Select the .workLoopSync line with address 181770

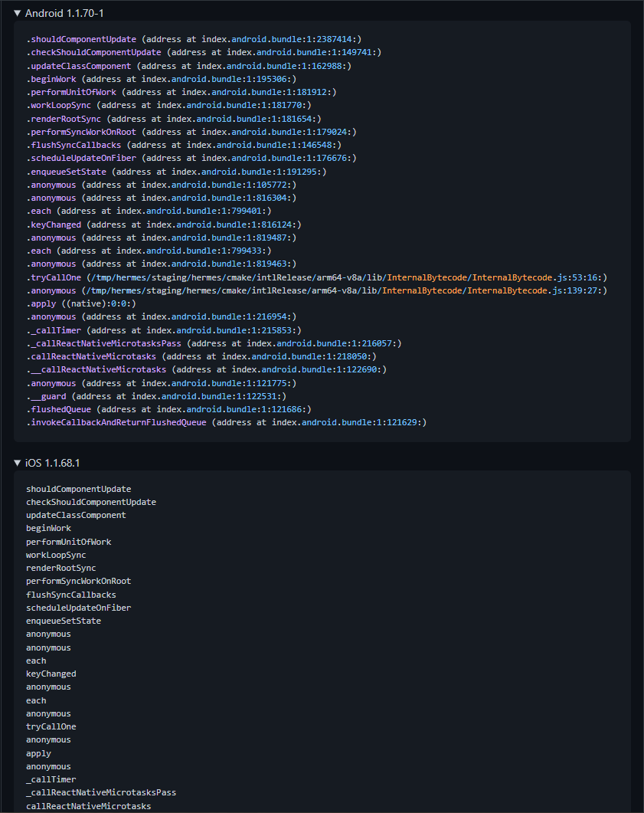pos(169,105)
